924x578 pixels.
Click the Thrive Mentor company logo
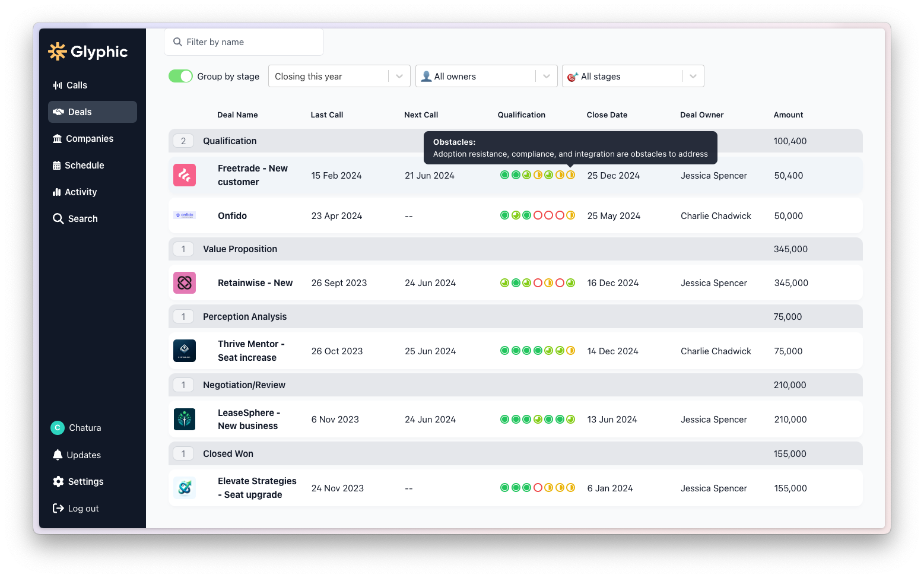[185, 351]
